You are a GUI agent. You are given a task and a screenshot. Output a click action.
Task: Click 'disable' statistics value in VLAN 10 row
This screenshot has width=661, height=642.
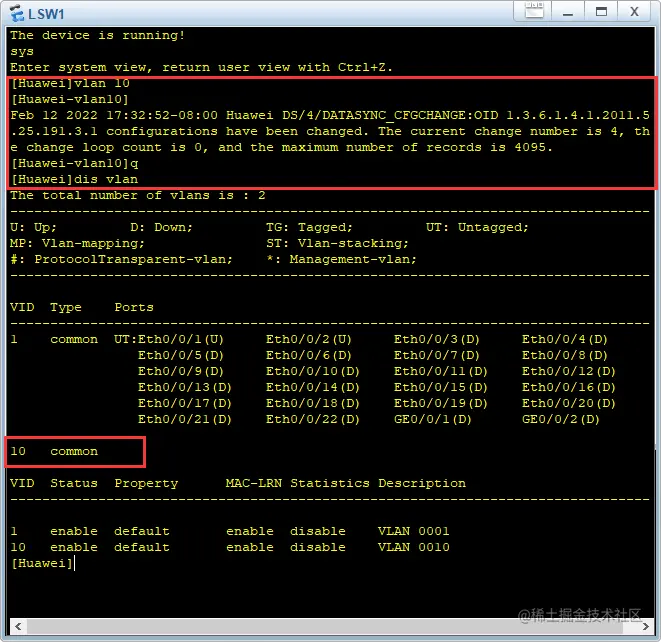(317, 547)
